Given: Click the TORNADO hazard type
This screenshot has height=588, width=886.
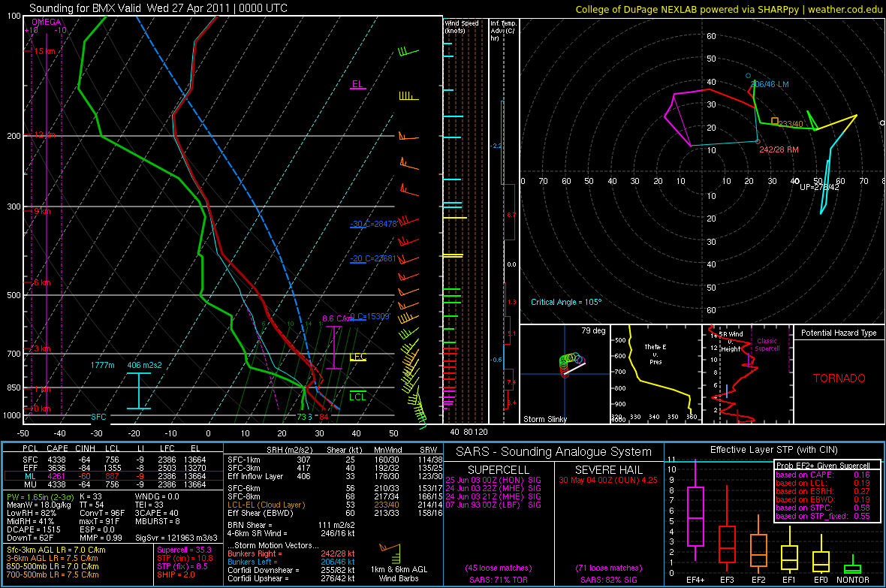Looking at the screenshot, I should (839, 378).
